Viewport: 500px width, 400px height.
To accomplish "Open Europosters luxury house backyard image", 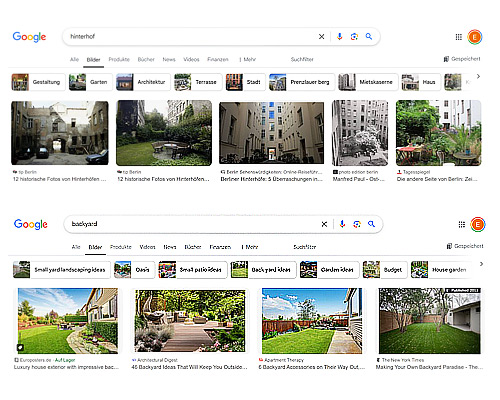I will [x=68, y=321].
